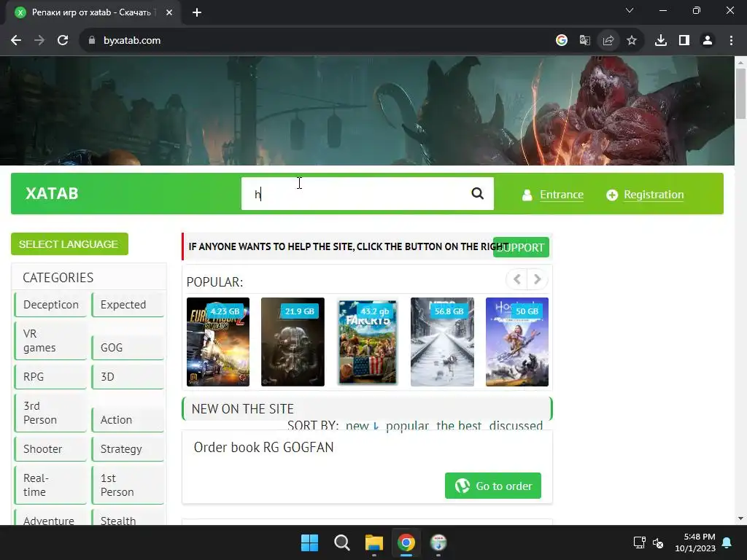Open notification bell in system tray
747x560 pixels.
[727, 542]
